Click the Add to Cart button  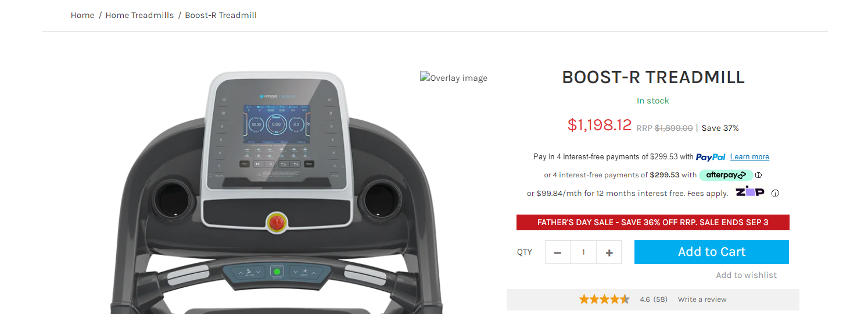(x=712, y=252)
